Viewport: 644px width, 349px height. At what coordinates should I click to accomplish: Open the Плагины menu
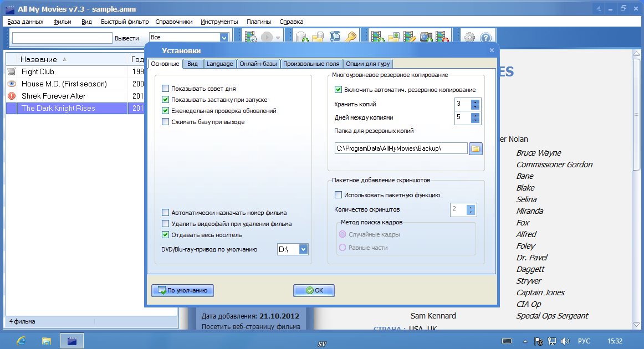259,22
